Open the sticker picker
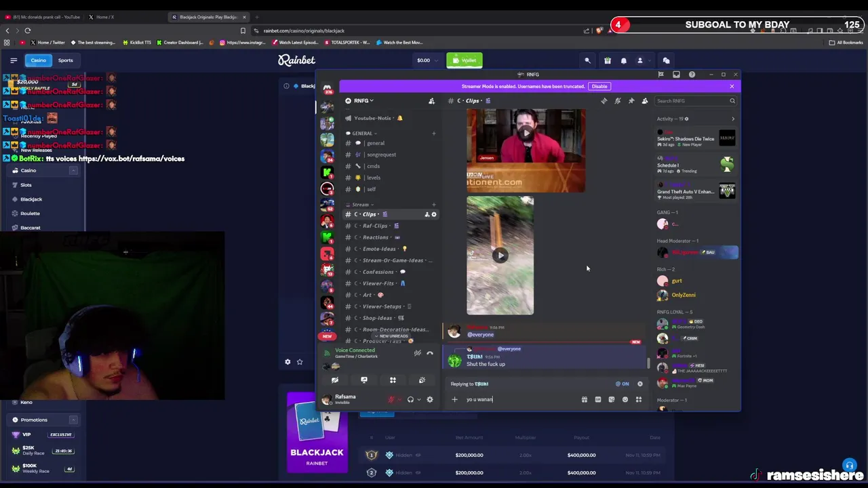This screenshot has width=868, height=488. click(x=611, y=400)
